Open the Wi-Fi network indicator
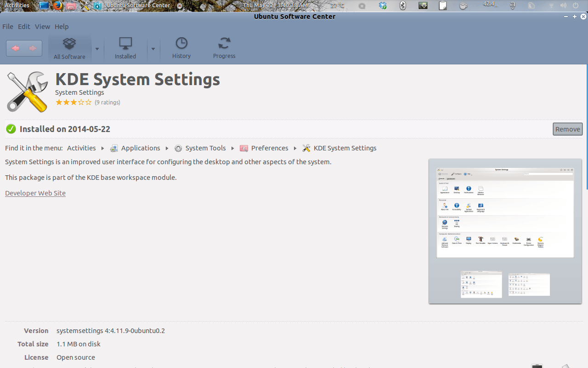 (x=551, y=6)
